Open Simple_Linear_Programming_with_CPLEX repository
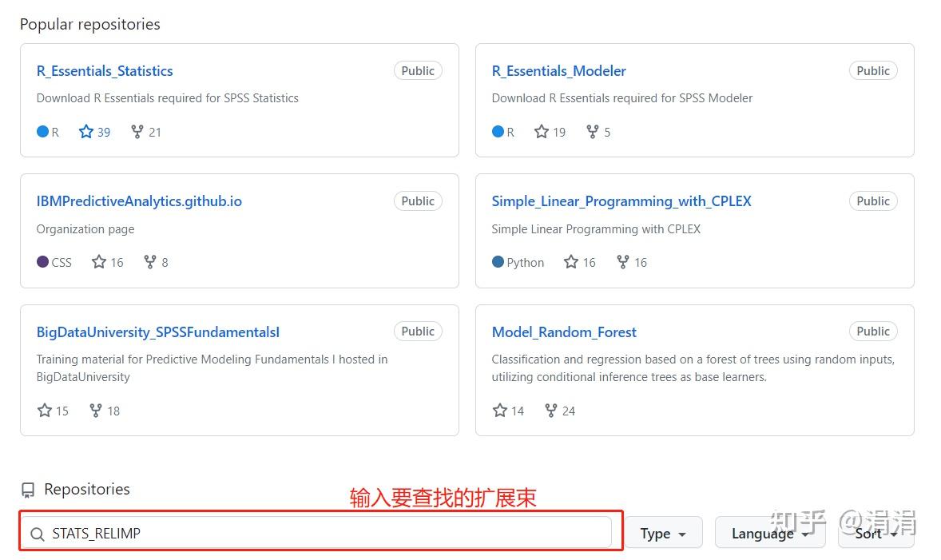 pos(621,201)
